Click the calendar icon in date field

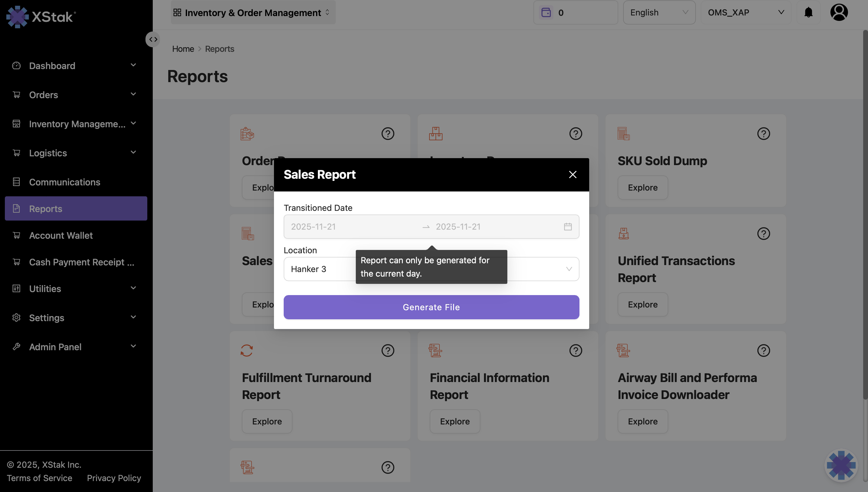tap(568, 226)
